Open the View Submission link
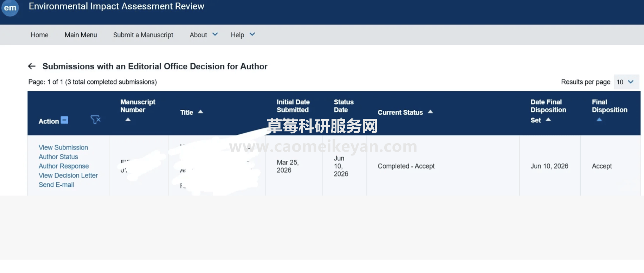The width and height of the screenshot is (644, 273). pos(63,147)
